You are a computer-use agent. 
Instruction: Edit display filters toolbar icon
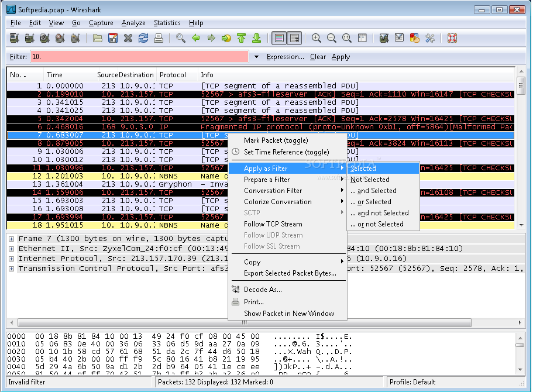click(x=400, y=38)
